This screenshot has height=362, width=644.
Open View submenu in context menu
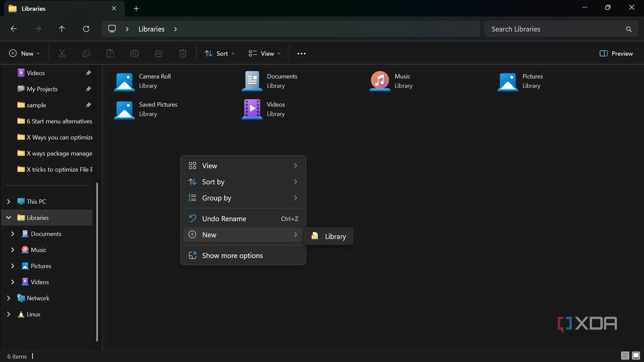pos(243,166)
